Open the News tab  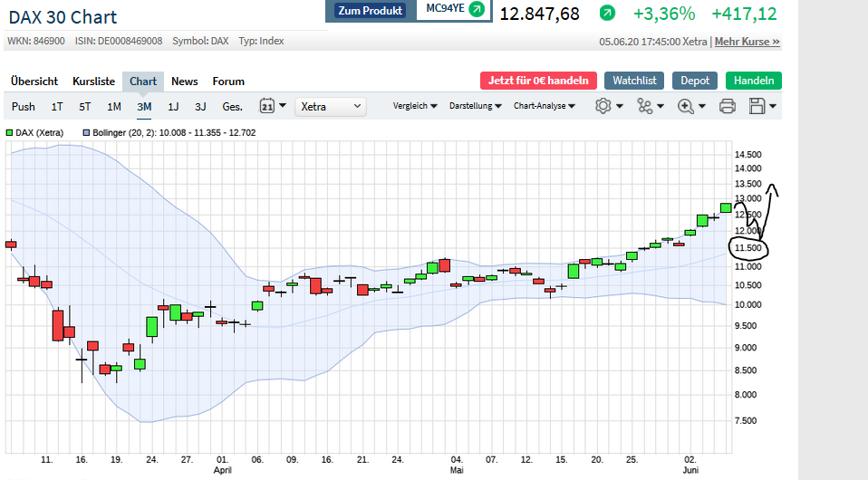[x=185, y=82]
